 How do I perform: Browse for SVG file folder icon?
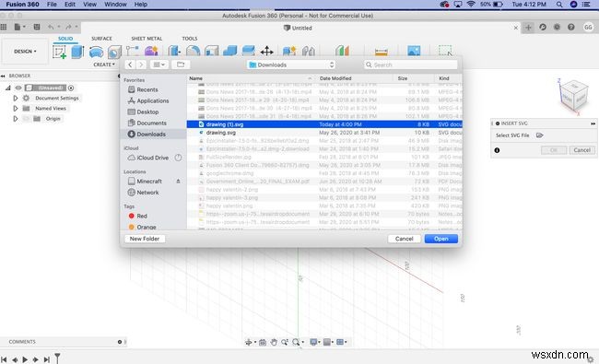(539, 135)
